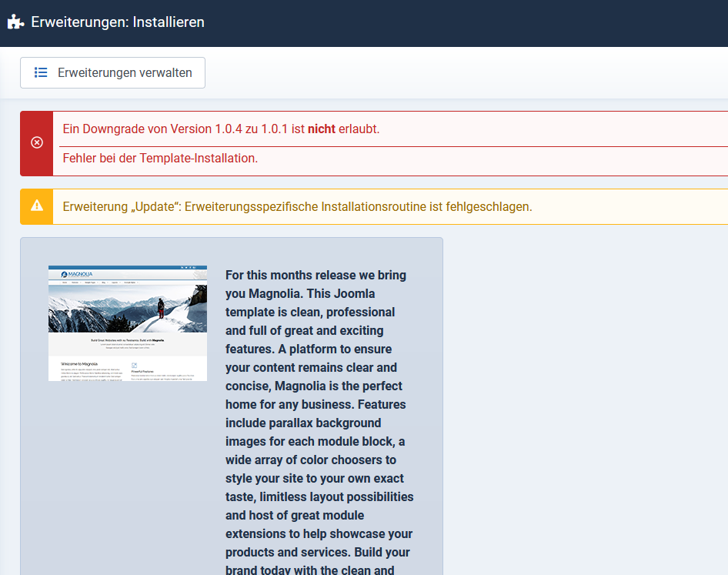Click the hiker figure in the template preview

point(161,308)
